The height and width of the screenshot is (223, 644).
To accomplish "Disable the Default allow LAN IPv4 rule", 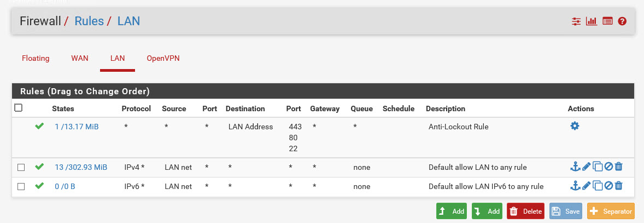I will [x=608, y=167].
